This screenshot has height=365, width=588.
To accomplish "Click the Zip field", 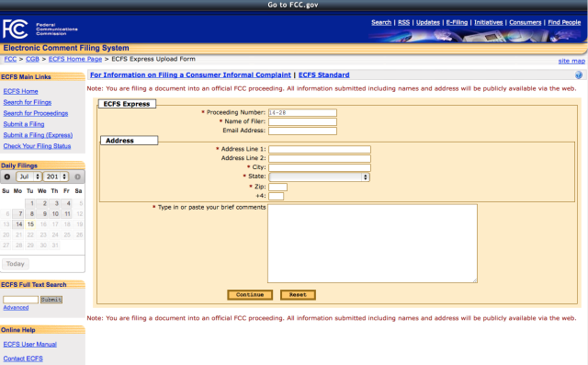I will (277, 187).
